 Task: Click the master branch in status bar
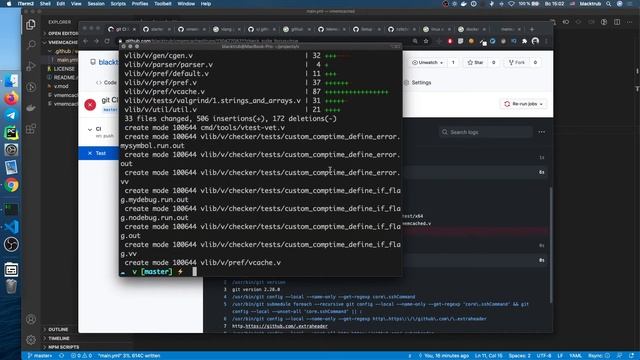pos(40,356)
